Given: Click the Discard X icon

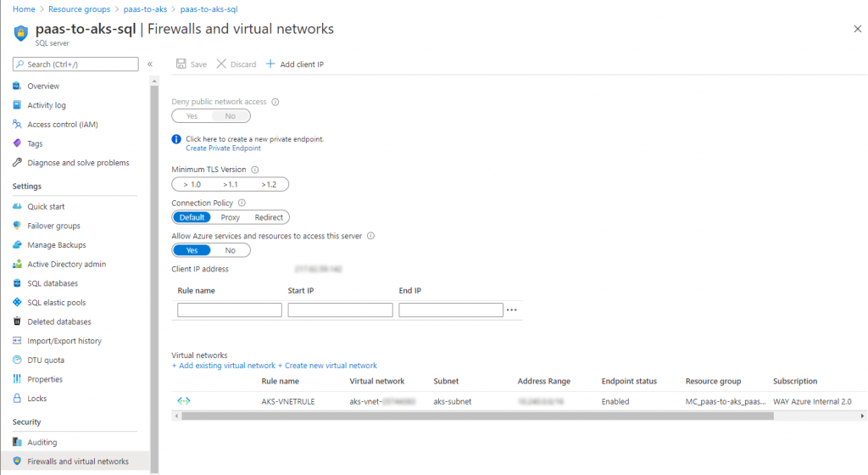Looking at the screenshot, I should (x=221, y=64).
